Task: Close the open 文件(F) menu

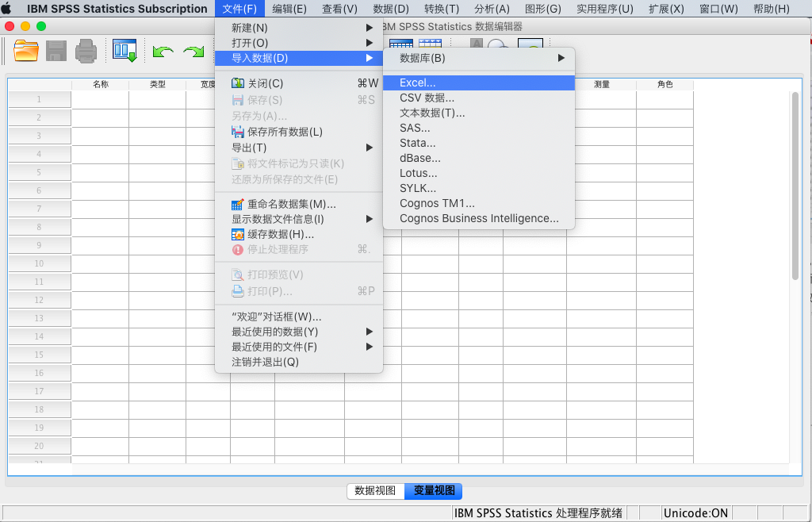Action: [239, 8]
